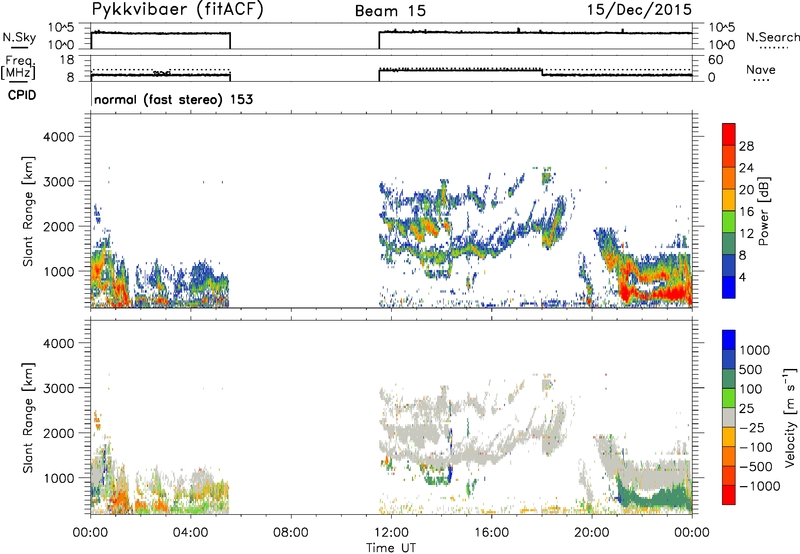
Task: Click the 'Freq. [MHz]' axis label
Action: [19, 67]
